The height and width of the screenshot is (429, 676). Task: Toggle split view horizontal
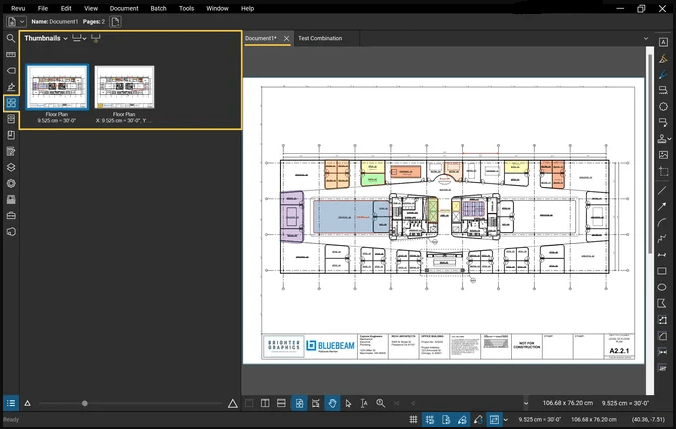[x=281, y=403]
